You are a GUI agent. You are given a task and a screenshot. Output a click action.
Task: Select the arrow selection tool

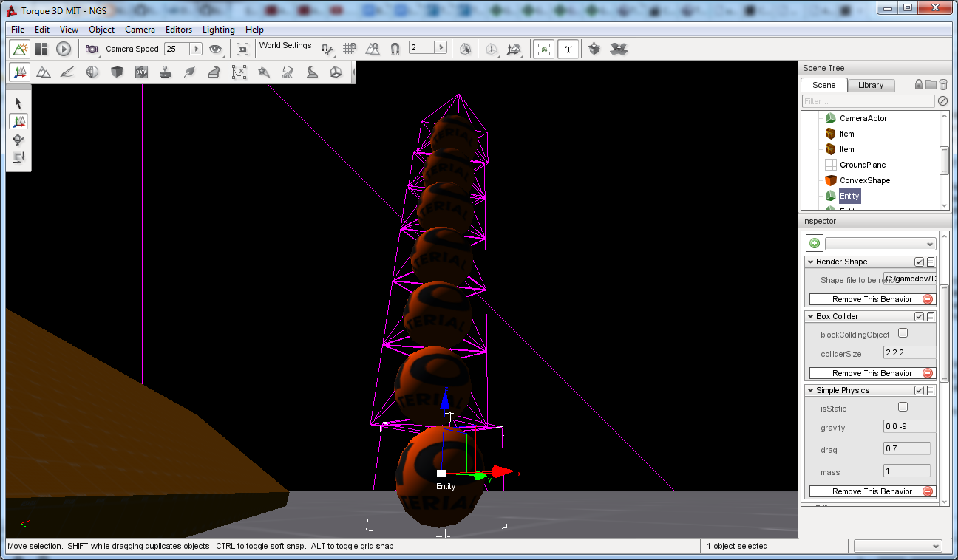click(18, 103)
